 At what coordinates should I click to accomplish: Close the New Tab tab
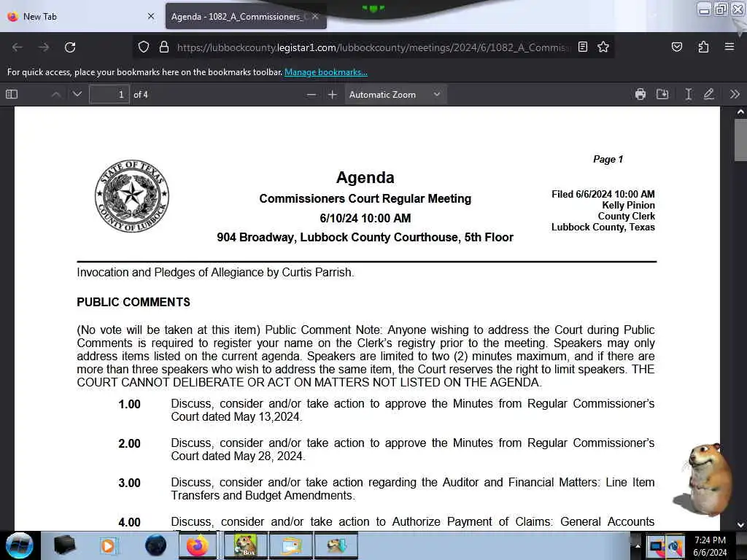click(x=151, y=16)
